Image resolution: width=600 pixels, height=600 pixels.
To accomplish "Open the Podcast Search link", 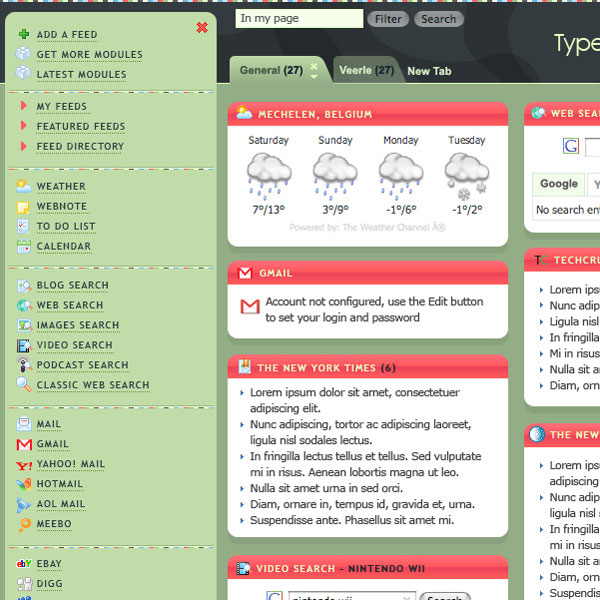I will click(x=83, y=365).
